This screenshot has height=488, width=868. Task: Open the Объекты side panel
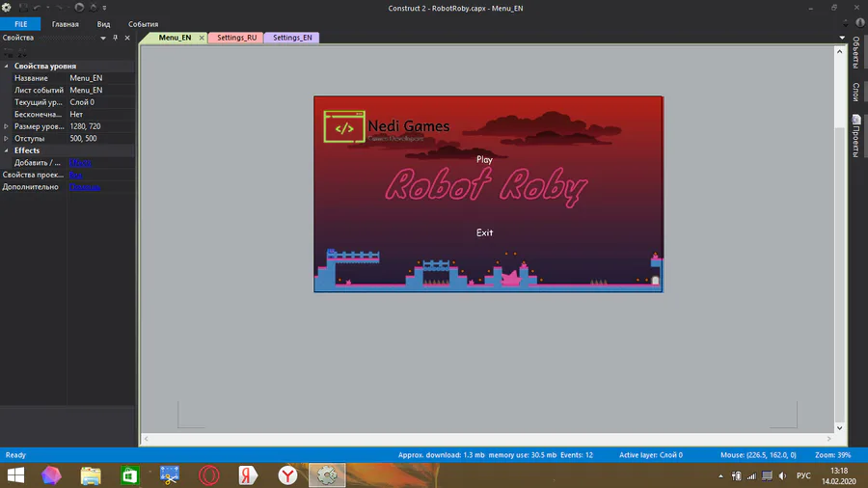pyautogui.click(x=855, y=53)
